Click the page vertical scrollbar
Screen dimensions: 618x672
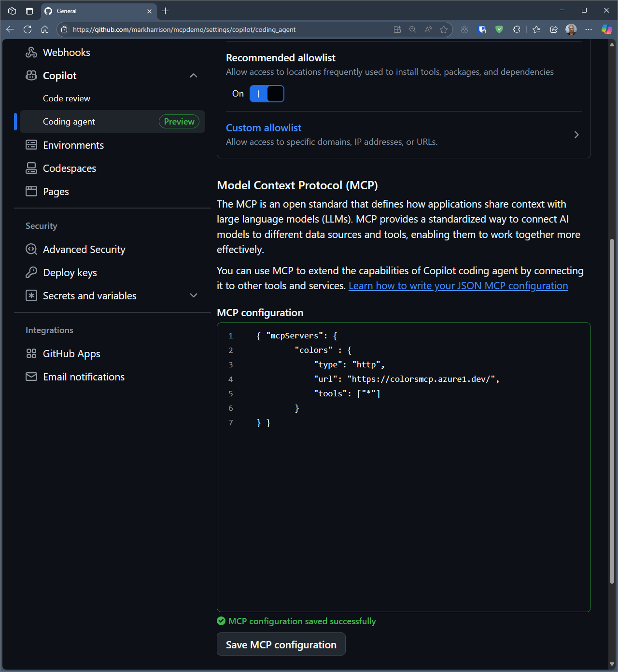612,410
